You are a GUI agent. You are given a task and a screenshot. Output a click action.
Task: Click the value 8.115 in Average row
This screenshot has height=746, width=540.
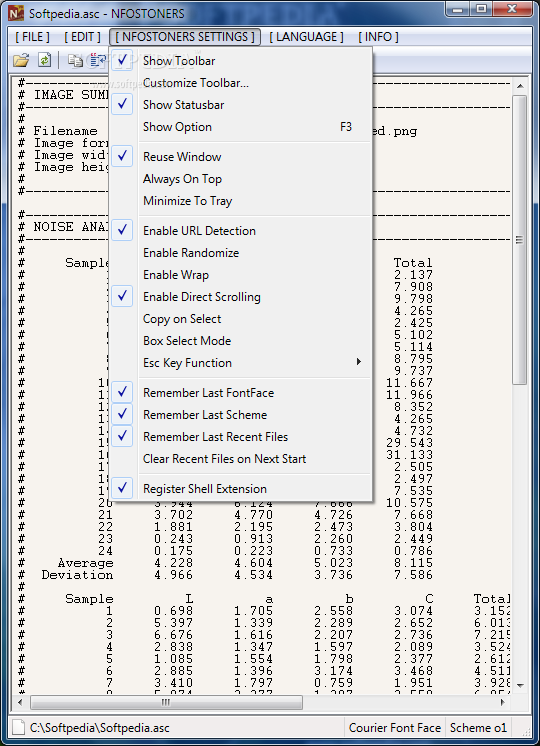[x=413, y=563]
